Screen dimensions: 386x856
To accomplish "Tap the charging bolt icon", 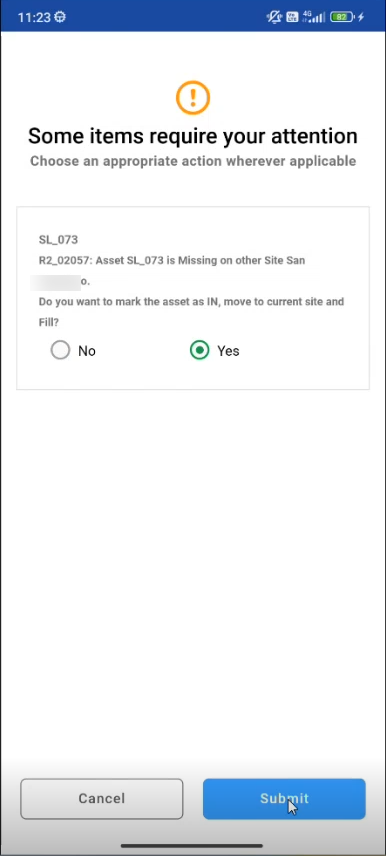I will tap(361, 17).
